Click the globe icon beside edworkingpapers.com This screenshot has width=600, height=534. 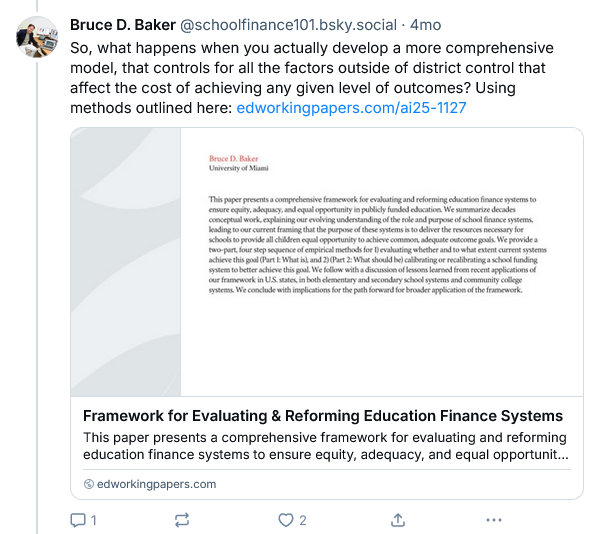tap(88, 484)
